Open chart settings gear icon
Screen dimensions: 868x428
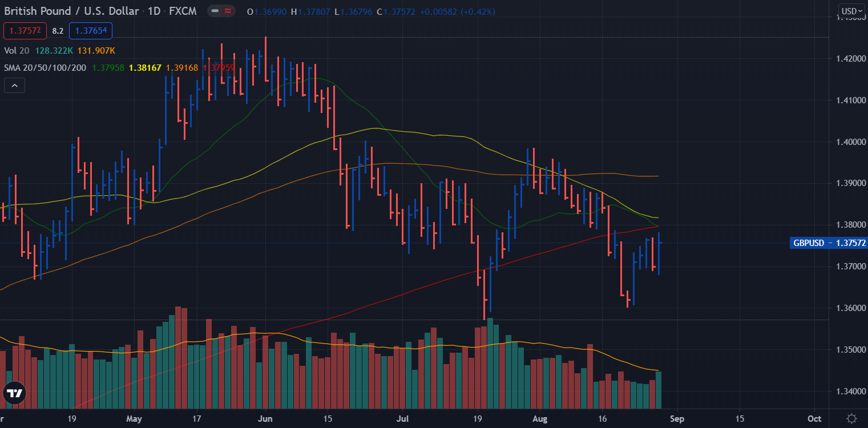(851, 418)
